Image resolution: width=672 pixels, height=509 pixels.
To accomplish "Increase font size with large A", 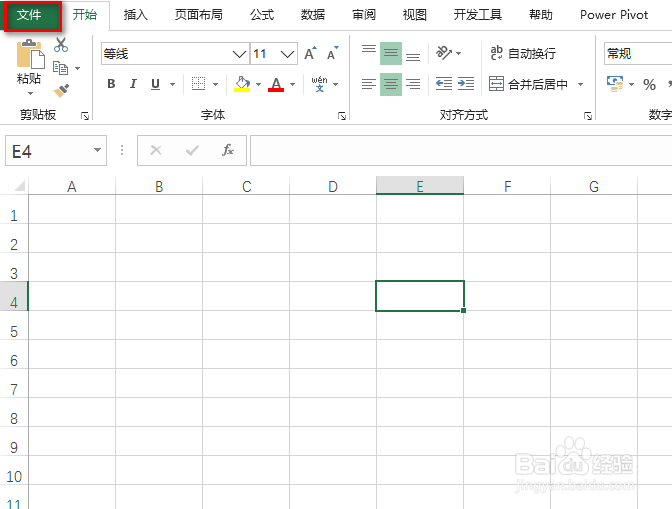I will [x=310, y=54].
